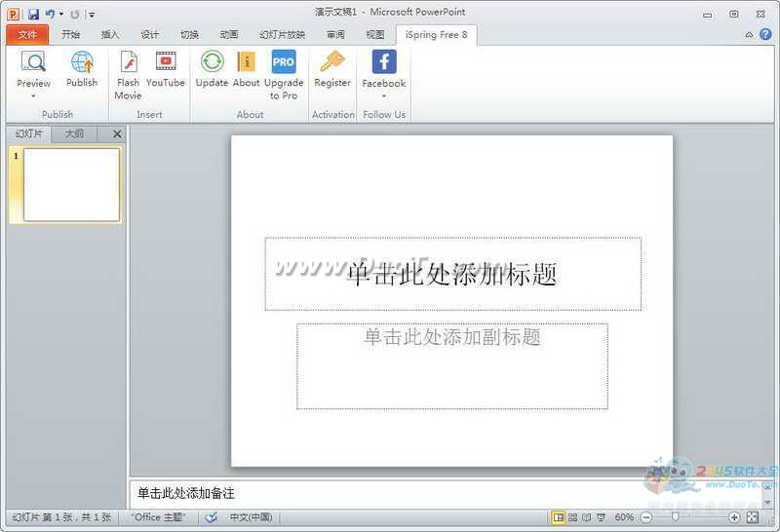Switch to Reading view
This screenshot has width=780, height=532.
click(587, 517)
